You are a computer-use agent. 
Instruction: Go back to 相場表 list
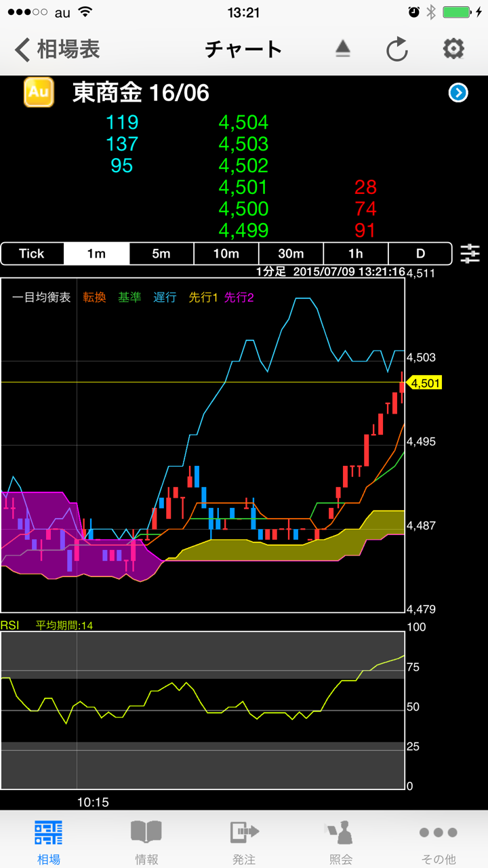(x=57, y=49)
